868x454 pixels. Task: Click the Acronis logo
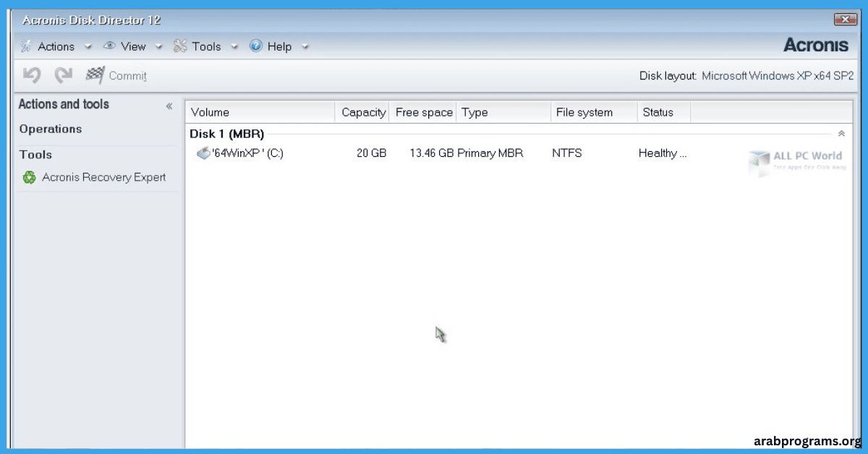coord(816,45)
